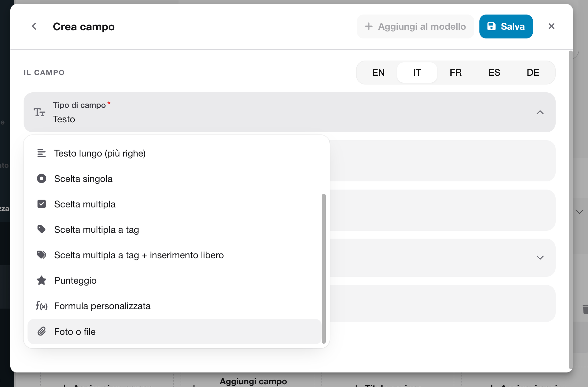Click the chevron up arrow in Tipo di campo
Viewport: 588px width, 387px height.
point(540,112)
